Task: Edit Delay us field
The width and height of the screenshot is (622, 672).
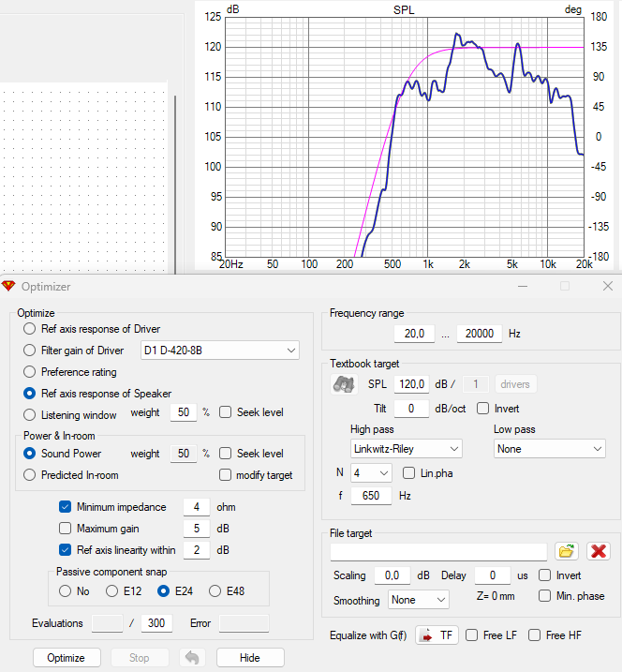Action: tap(492, 575)
